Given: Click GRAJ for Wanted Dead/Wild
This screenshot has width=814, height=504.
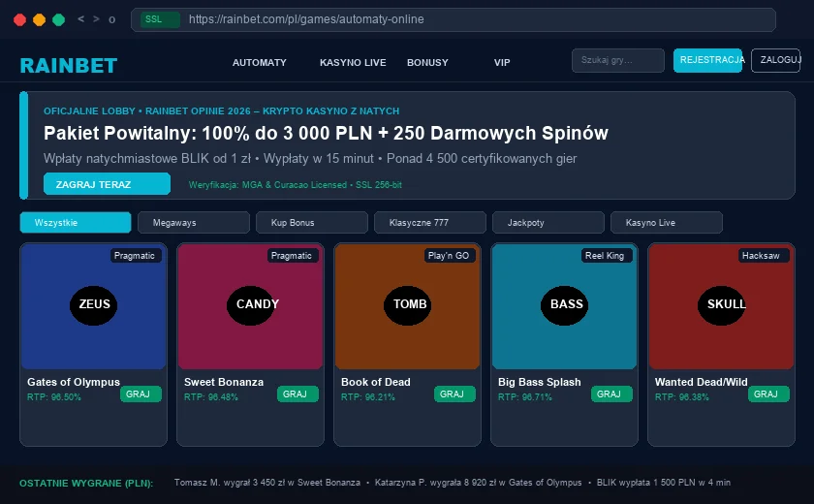Looking at the screenshot, I should pos(768,394).
